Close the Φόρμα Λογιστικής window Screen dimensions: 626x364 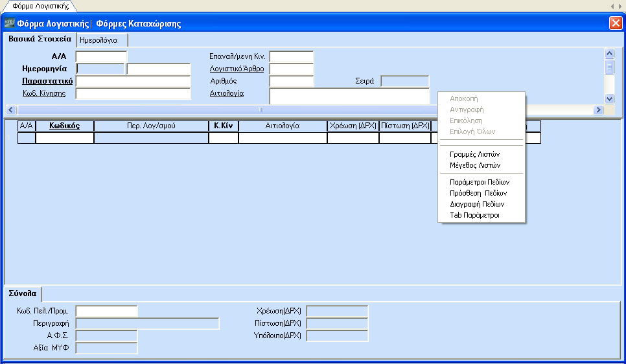pos(616,23)
